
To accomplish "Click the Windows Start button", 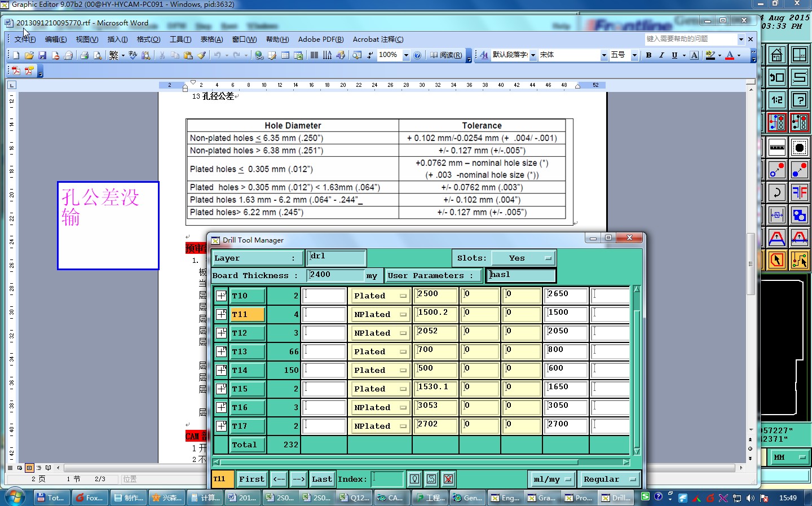I will coord(15,497).
